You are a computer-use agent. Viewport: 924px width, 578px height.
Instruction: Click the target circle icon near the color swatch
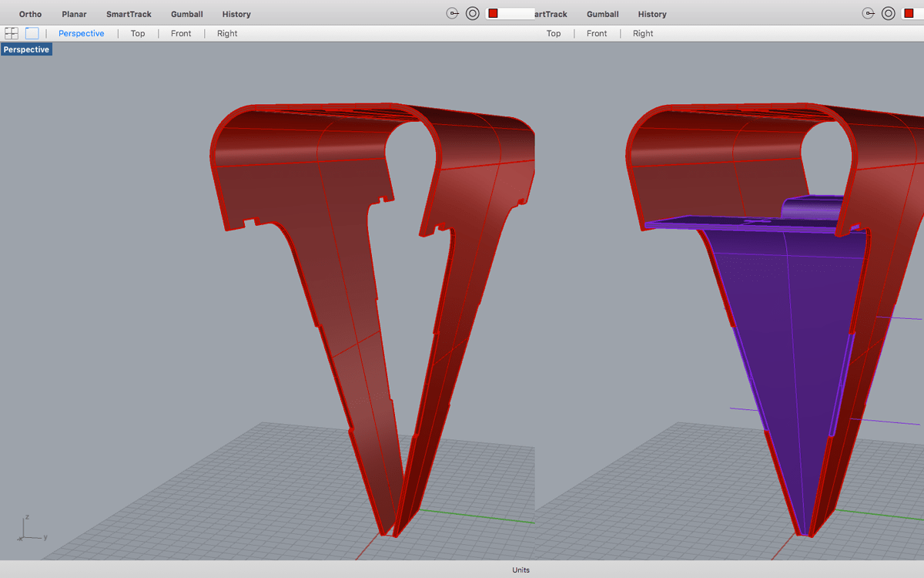[x=472, y=13]
